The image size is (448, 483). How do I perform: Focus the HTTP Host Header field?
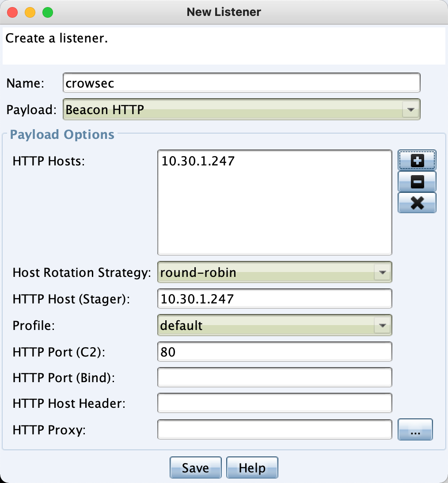[274, 403]
